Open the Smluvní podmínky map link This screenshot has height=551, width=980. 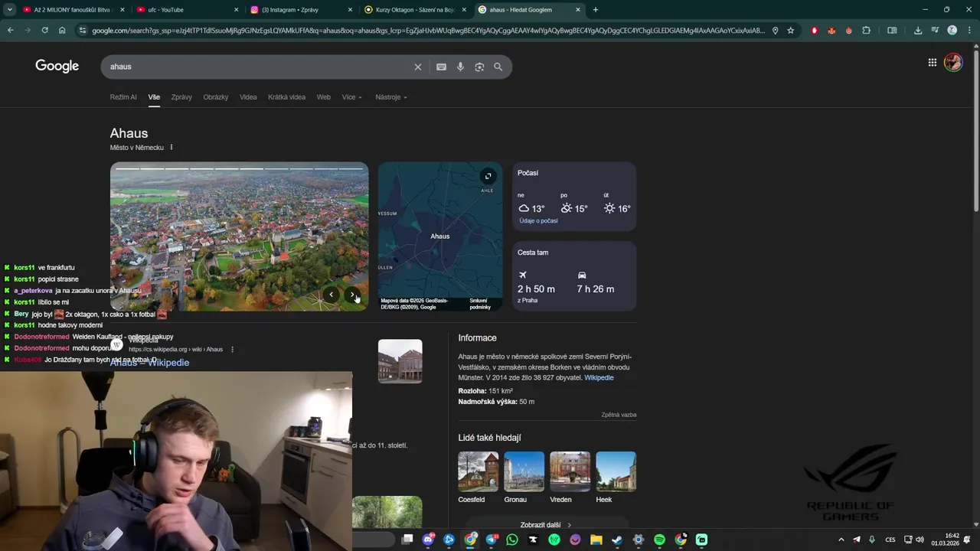click(x=480, y=304)
